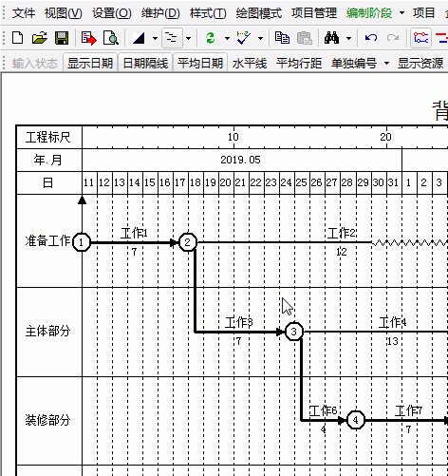
Task: Open the 设置(O) menu
Action: point(112,13)
